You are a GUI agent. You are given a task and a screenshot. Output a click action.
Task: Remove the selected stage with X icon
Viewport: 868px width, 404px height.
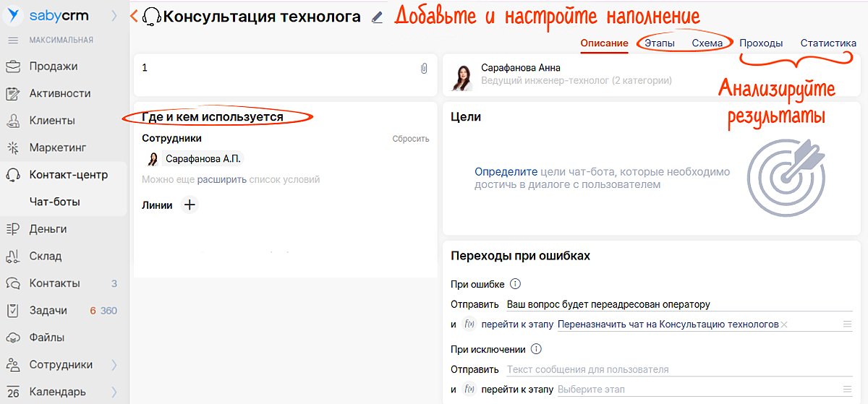(x=784, y=325)
